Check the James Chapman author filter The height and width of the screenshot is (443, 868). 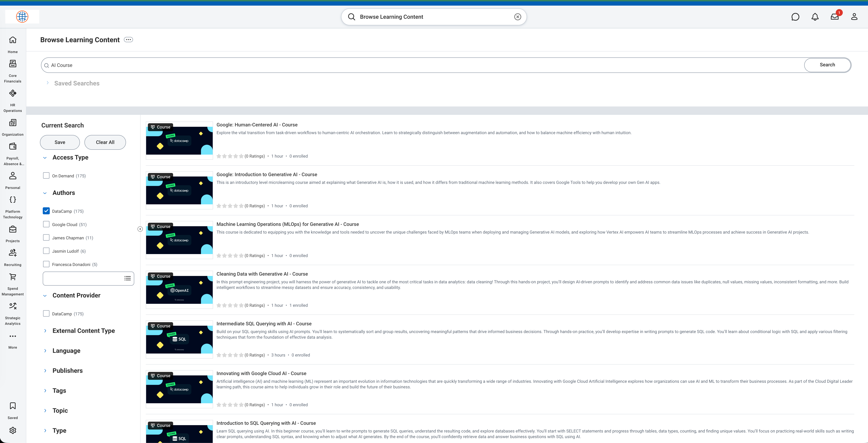tap(46, 237)
